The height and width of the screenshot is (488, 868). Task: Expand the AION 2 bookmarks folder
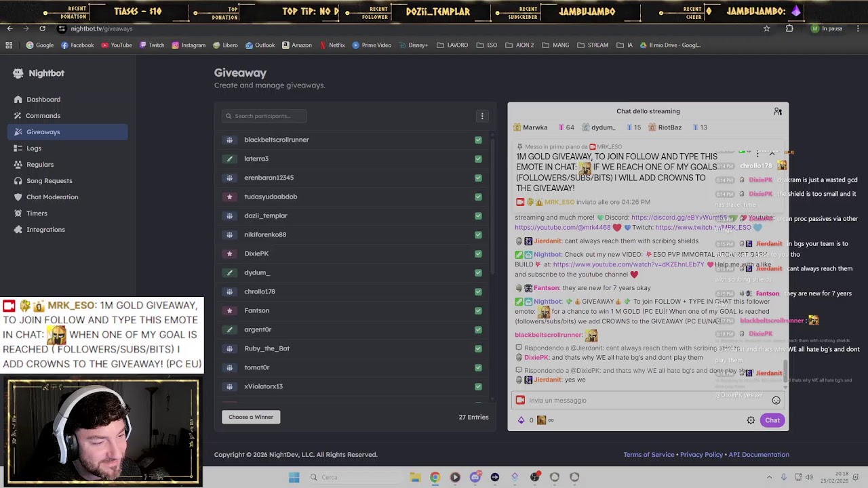519,45
